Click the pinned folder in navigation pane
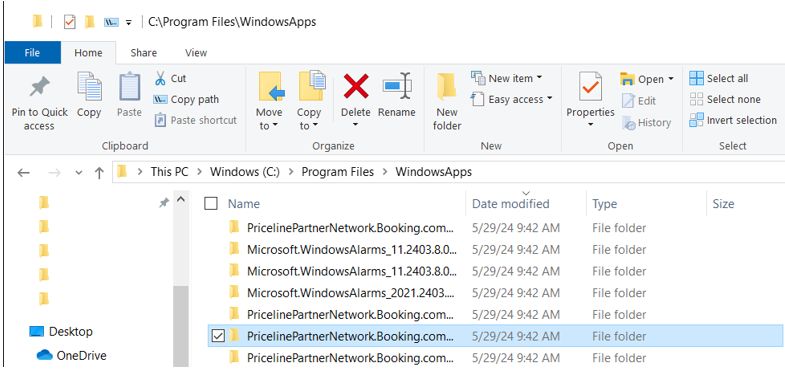 point(44,203)
